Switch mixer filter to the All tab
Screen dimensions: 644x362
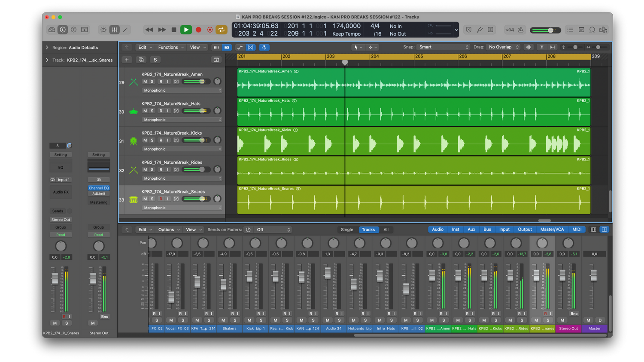pyautogui.click(x=386, y=229)
